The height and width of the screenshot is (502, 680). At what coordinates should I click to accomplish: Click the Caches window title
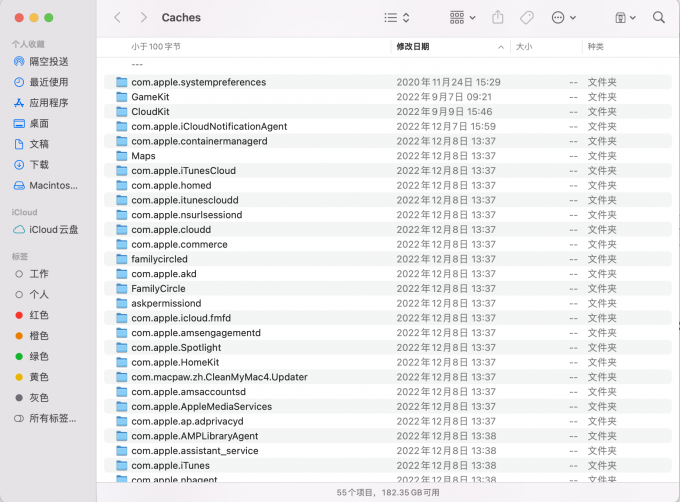pyautogui.click(x=181, y=17)
